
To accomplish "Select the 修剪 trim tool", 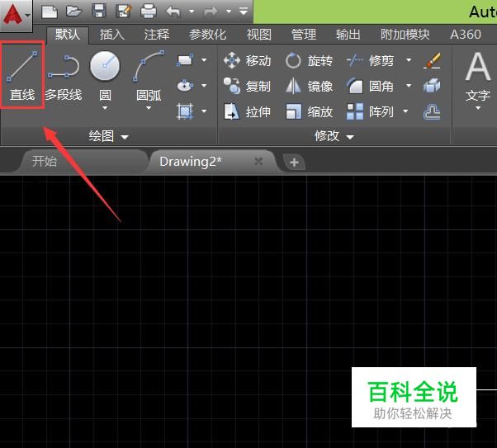I will pyautogui.click(x=370, y=60).
